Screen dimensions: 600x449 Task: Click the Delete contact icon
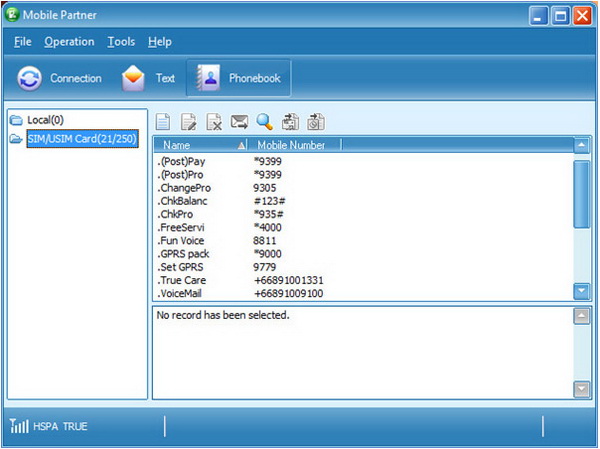pos(214,122)
